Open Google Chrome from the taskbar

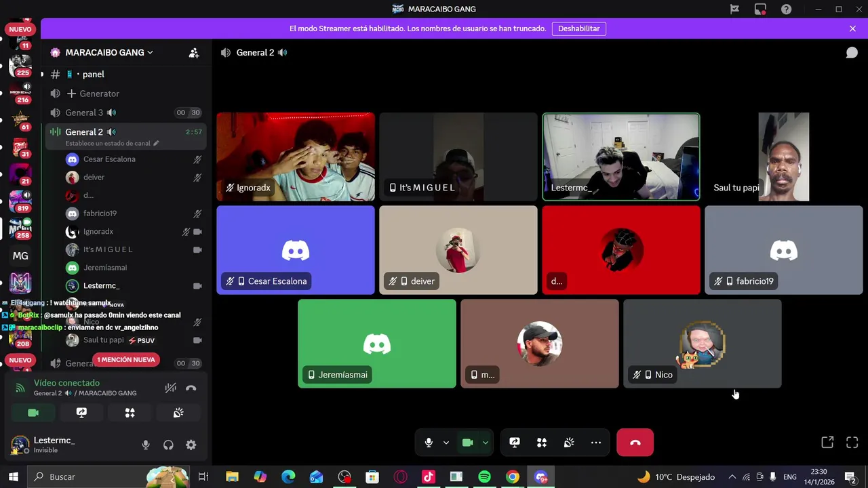[513, 477]
